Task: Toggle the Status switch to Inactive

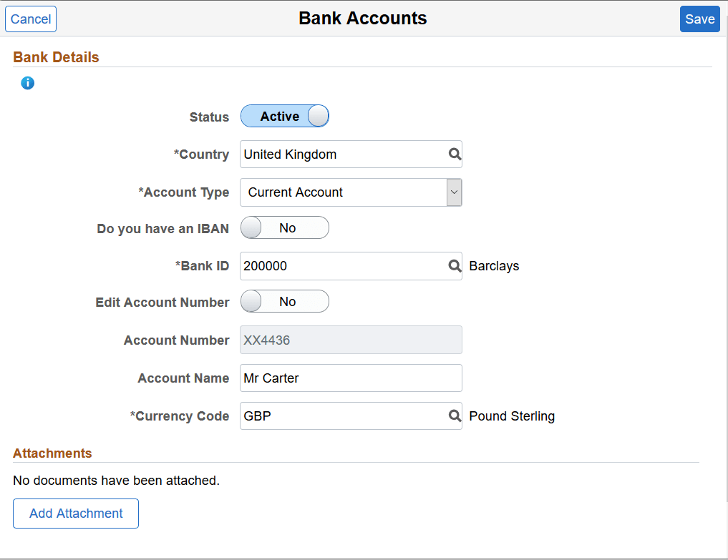Action: [285, 116]
